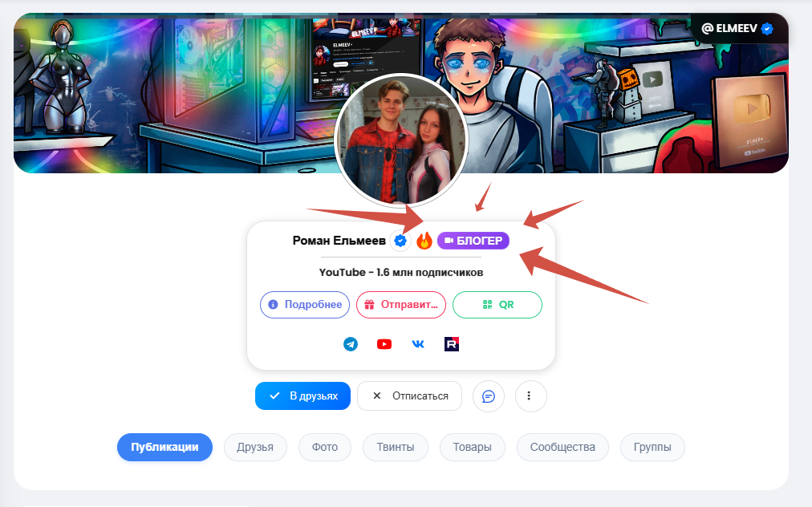The height and width of the screenshot is (507, 812).
Task: Open the Rutube icon link
Action: [x=452, y=344]
